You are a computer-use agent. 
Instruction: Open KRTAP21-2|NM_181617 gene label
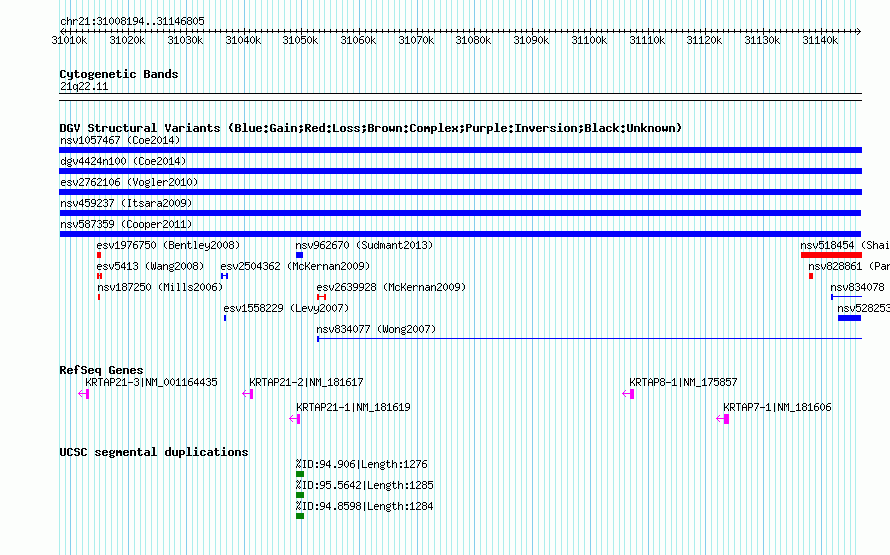[x=307, y=382]
